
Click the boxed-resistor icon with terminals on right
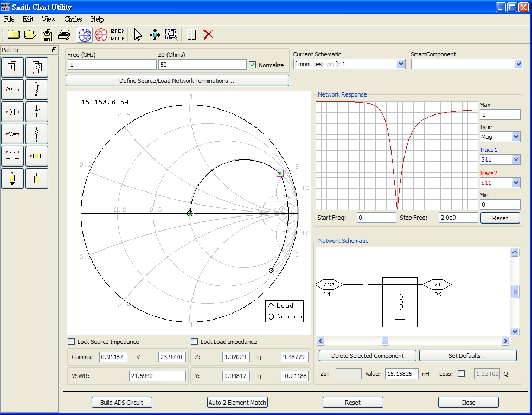(x=12, y=67)
